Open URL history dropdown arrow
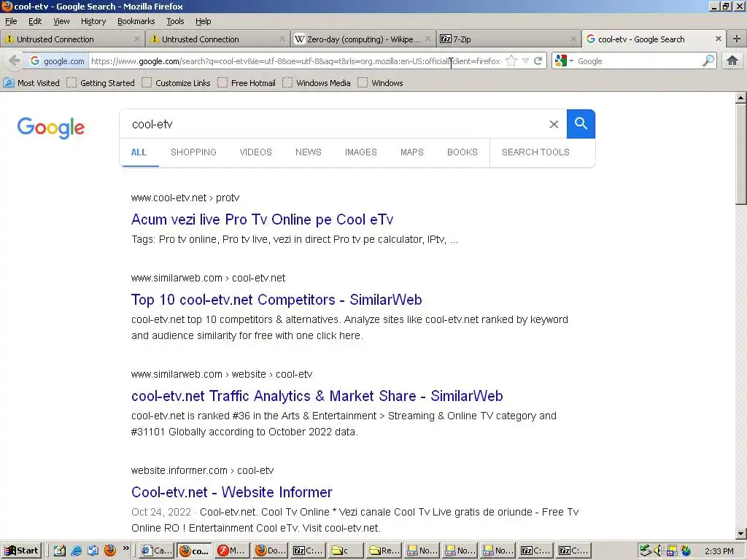The width and height of the screenshot is (747, 560). tap(525, 61)
